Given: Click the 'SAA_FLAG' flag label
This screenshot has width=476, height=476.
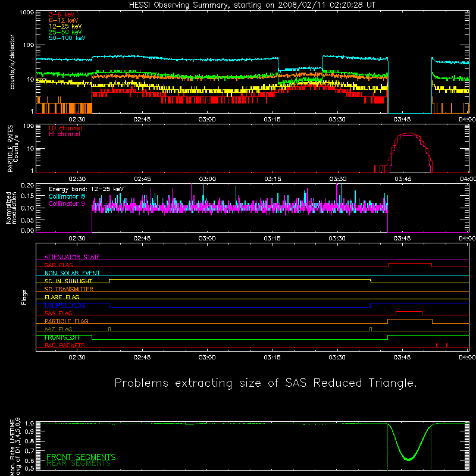Looking at the screenshot, I should [x=58, y=313].
